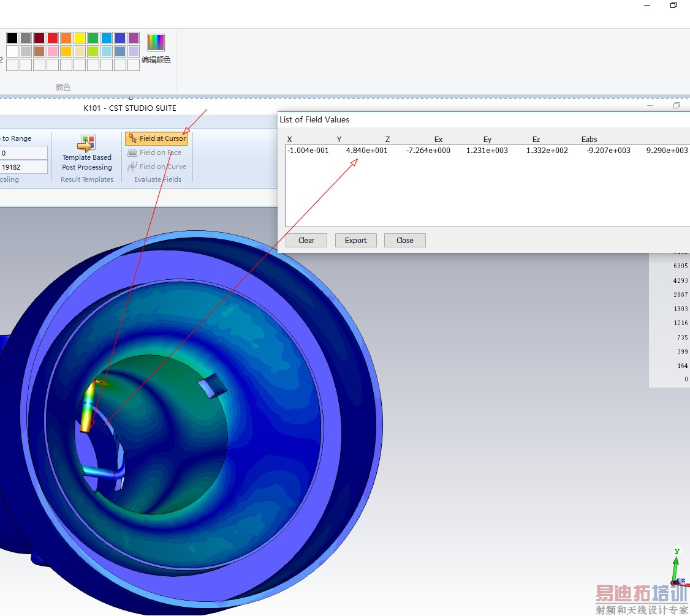Image resolution: width=690 pixels, height=616 pixels.
Task: Click the Eabs column header
Action: [x=590, y=140]
